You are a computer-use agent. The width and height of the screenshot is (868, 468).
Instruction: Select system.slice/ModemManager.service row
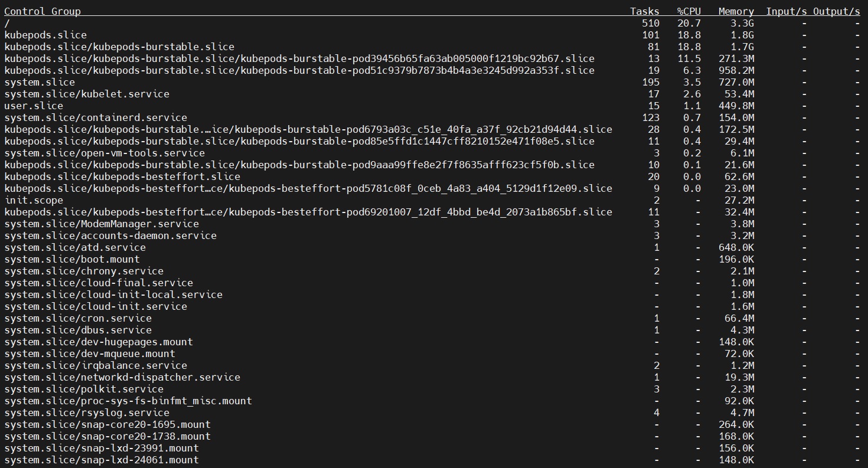coord(102,224)
